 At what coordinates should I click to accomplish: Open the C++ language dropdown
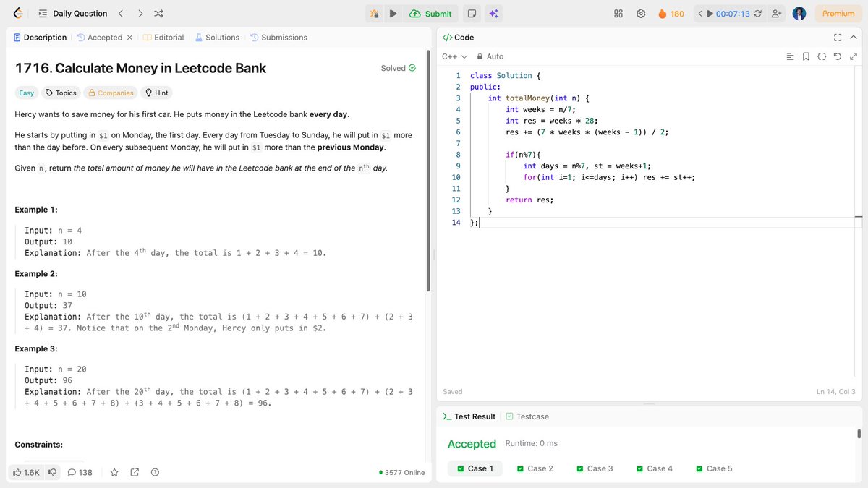coord(454,56)
